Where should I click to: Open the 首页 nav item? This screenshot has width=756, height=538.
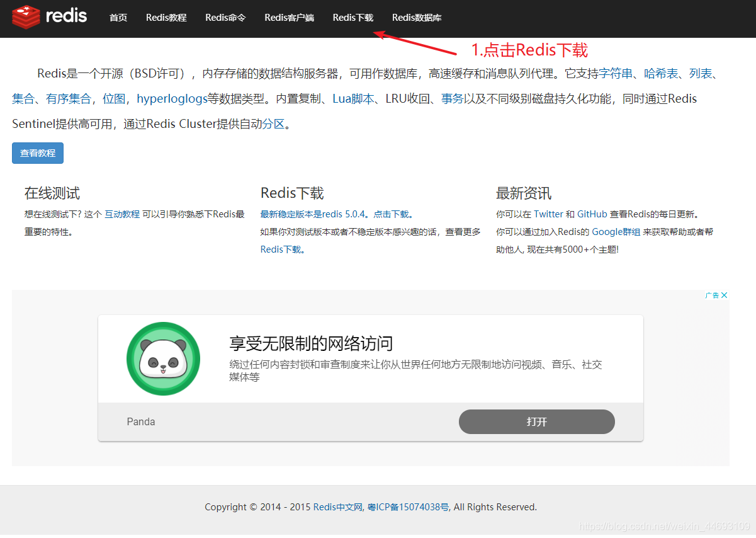click(118, 18)
